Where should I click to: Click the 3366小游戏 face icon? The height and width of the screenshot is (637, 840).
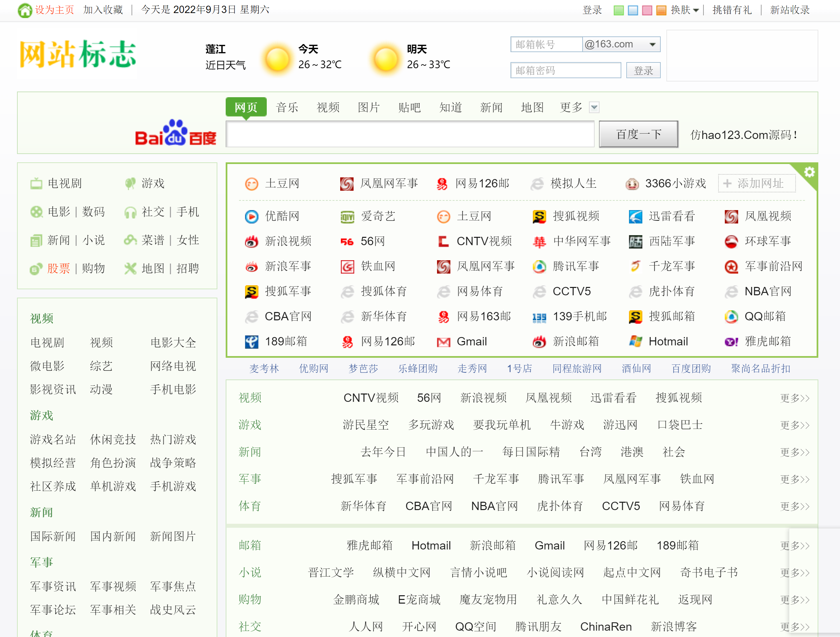632,184
